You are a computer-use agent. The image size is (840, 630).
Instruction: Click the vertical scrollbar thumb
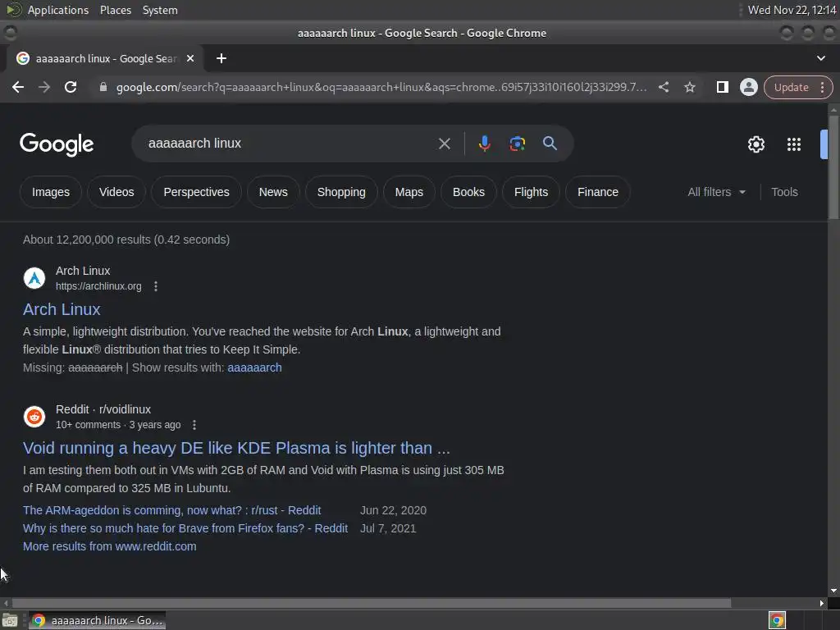(x=833, y=166)
